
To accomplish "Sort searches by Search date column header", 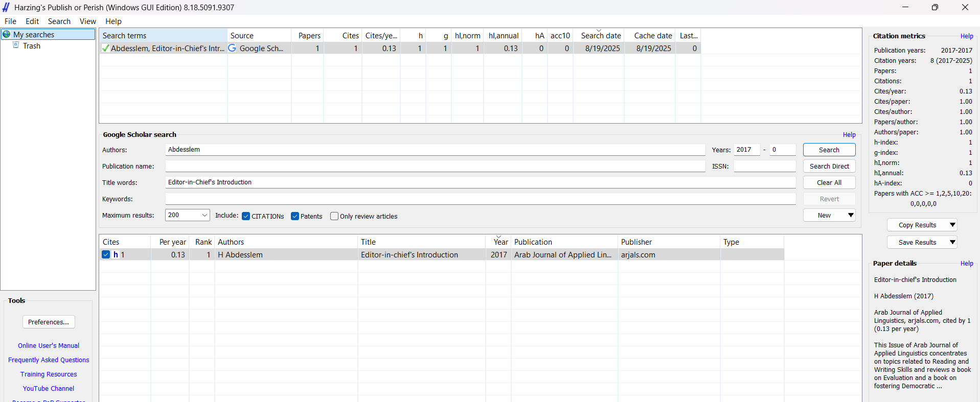I will 599,35.
